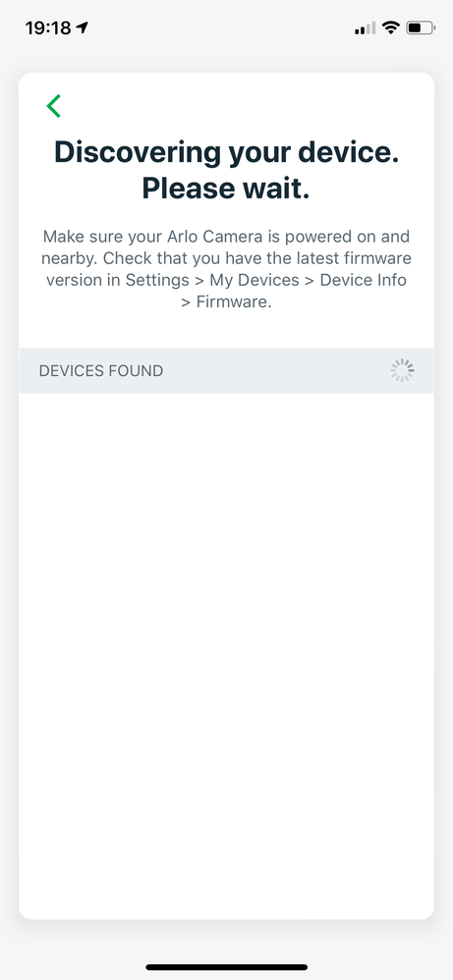Tap the "Please wait." heading line
The width and height of the screenshot is (453, 980).
[226, 189]
